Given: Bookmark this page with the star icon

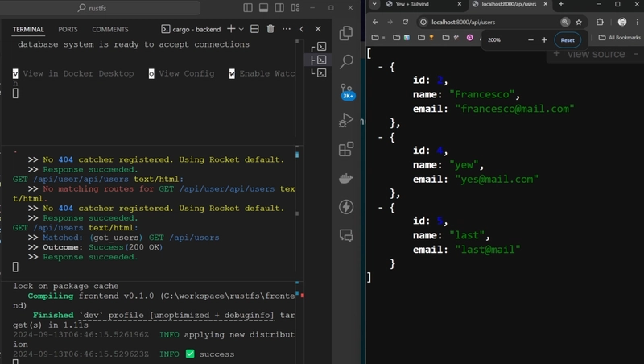Looking at the screenshot, I should (579, 23).
